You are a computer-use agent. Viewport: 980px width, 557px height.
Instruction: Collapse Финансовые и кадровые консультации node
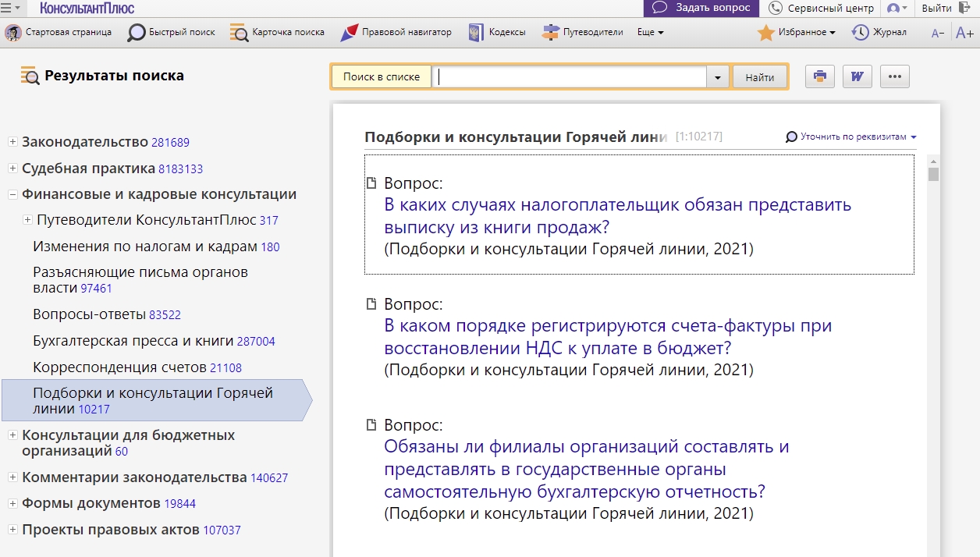[12, 194]
